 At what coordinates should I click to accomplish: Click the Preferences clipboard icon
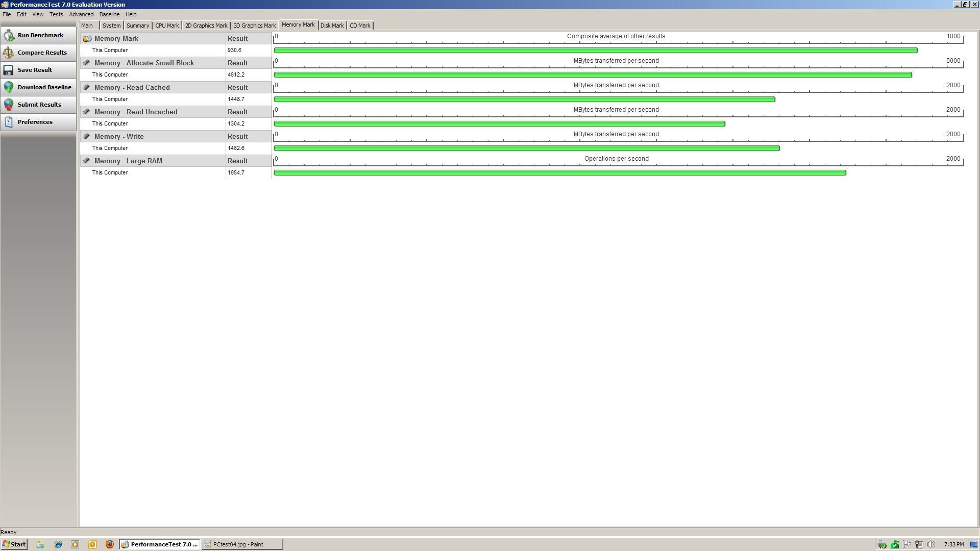[9, 122]
